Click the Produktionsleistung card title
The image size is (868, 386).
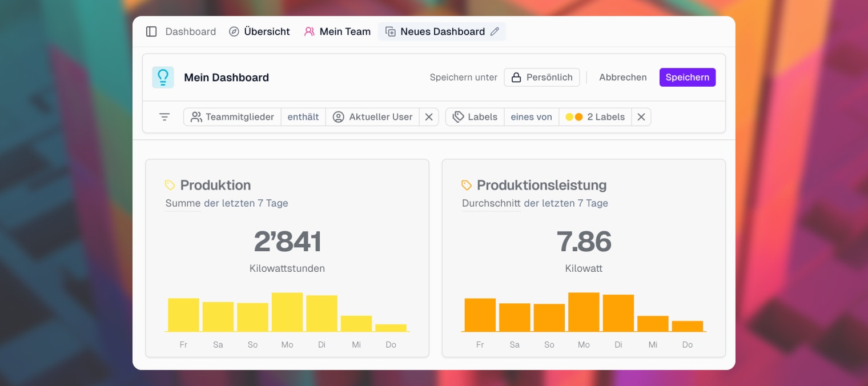pyautogui.click(x=541, y=185)
